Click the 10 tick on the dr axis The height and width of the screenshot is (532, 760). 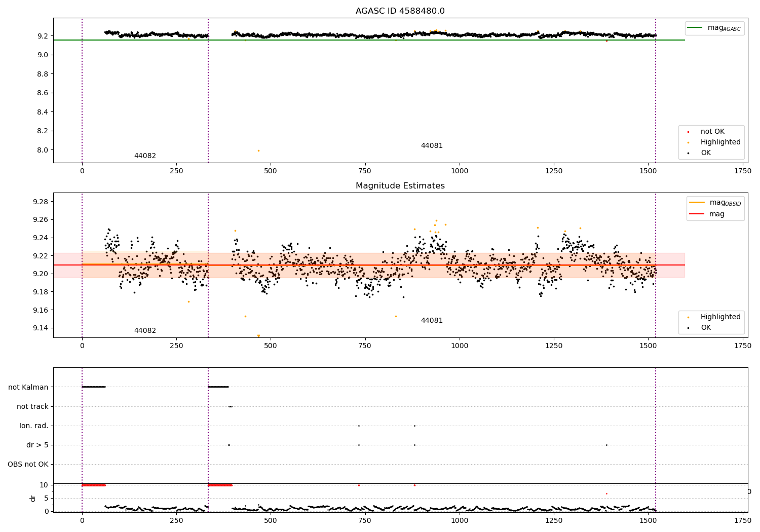44,485
